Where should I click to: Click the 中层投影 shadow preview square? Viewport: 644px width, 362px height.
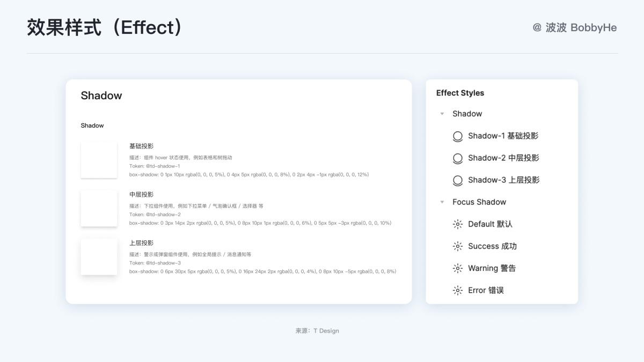[x=99, y=208]
